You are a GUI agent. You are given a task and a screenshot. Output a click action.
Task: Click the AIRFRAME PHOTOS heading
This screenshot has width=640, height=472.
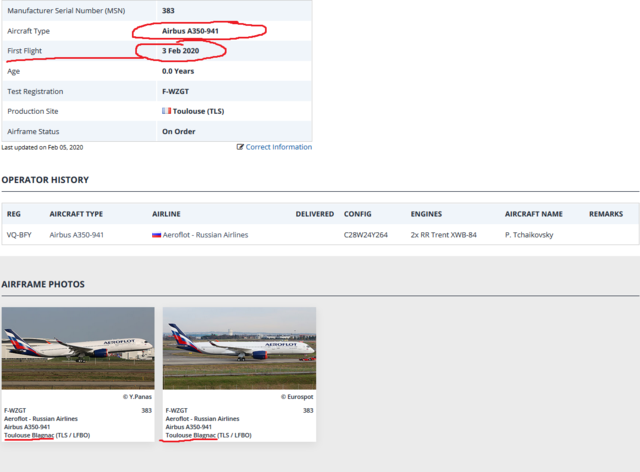[x=43, y=285]
